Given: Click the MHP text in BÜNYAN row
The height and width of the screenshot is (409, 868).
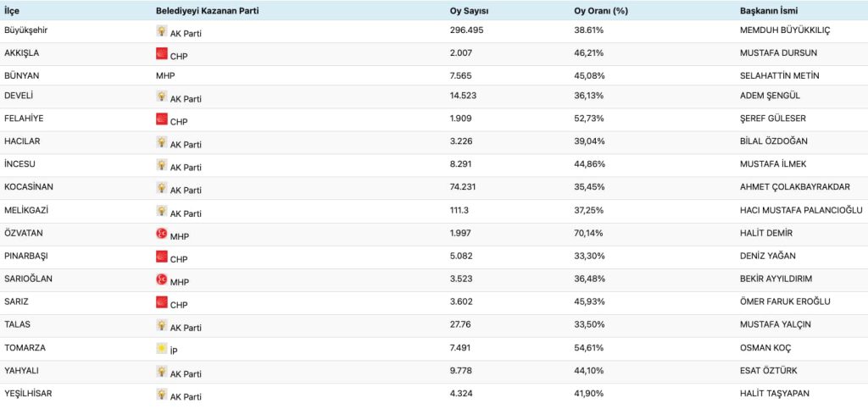Looking at the screenshot, I should (x=165, y=75).
